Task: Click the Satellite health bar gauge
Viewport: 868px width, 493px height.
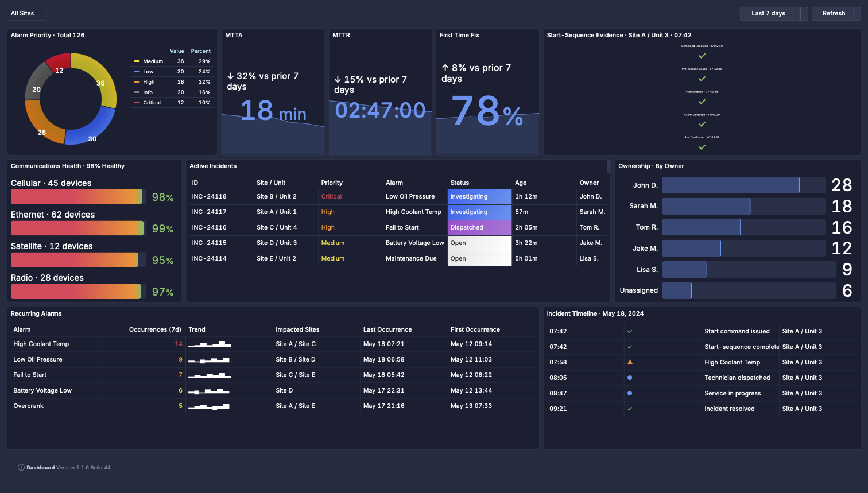Action: pos(79,259)
